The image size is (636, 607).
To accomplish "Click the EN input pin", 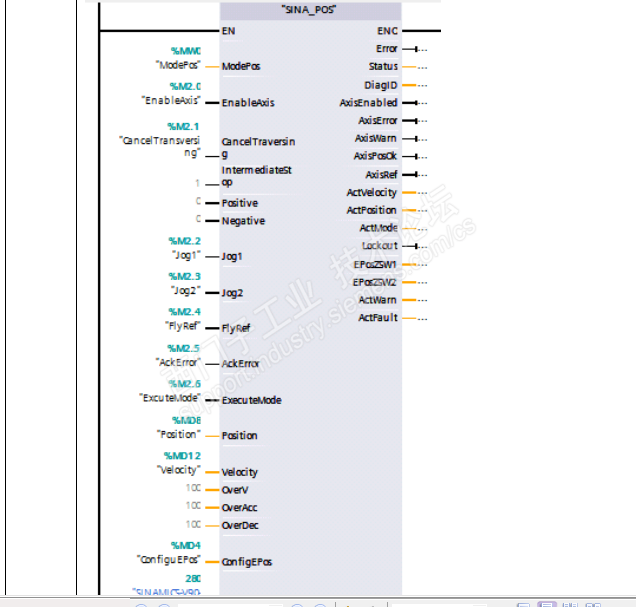I will [x=228, y=31].
